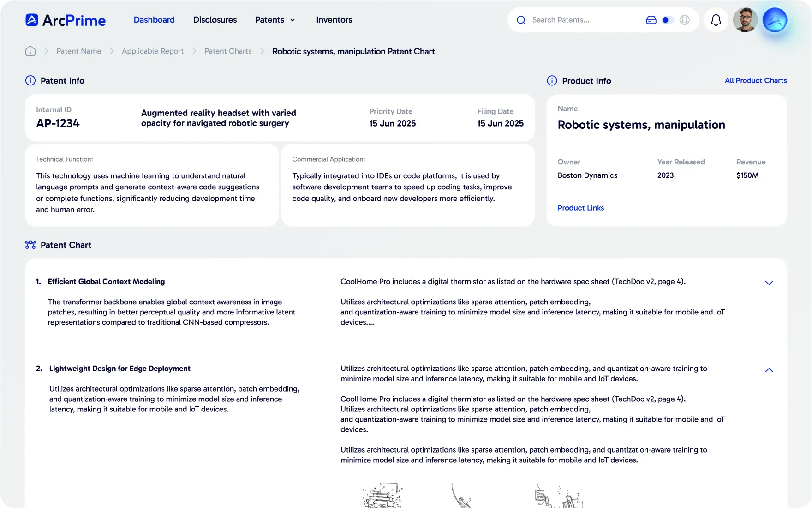Open notifications via the bell icon

716,20
